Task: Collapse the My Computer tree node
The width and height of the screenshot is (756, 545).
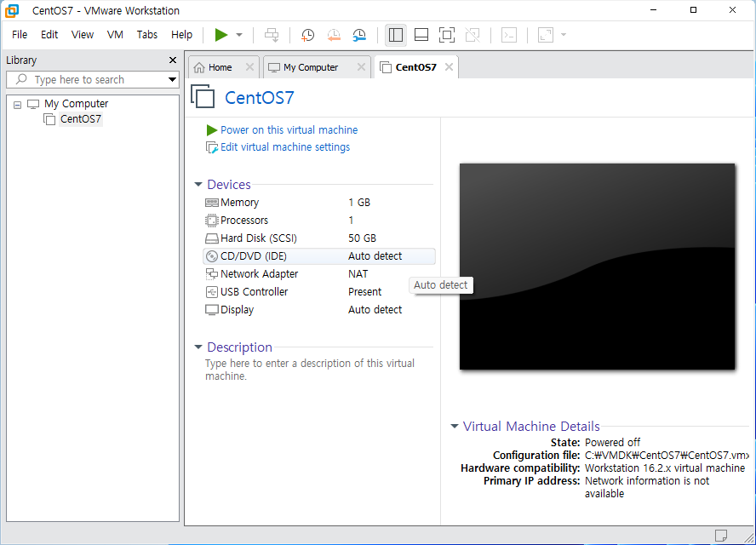Action: (x=17, y=105)
